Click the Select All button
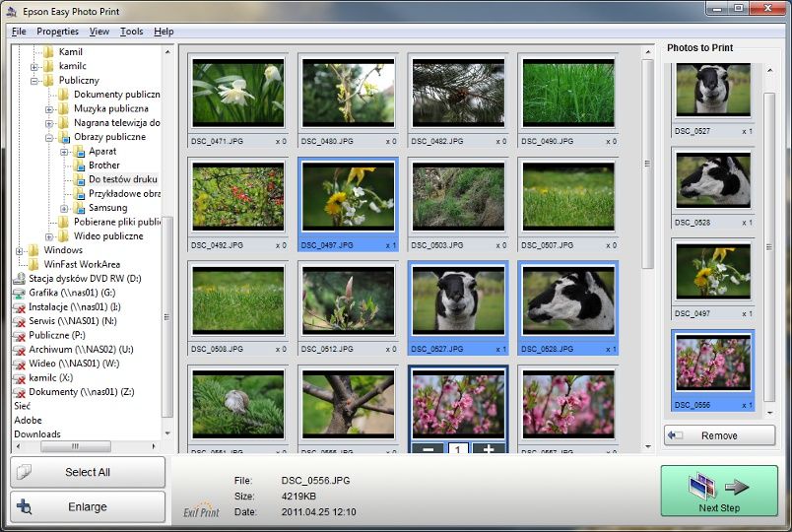This screenshot has height=532, width=792. 88,472
